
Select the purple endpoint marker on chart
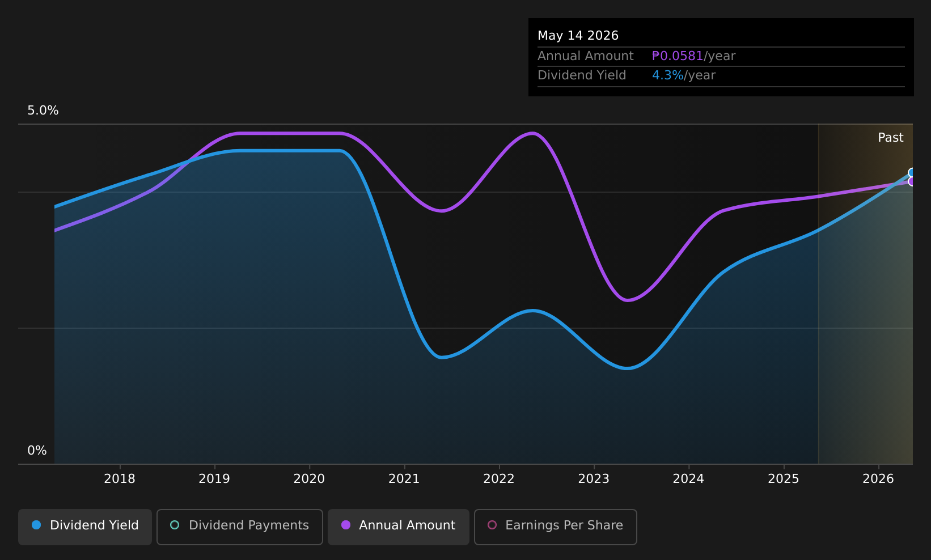(x=912, y=181)
